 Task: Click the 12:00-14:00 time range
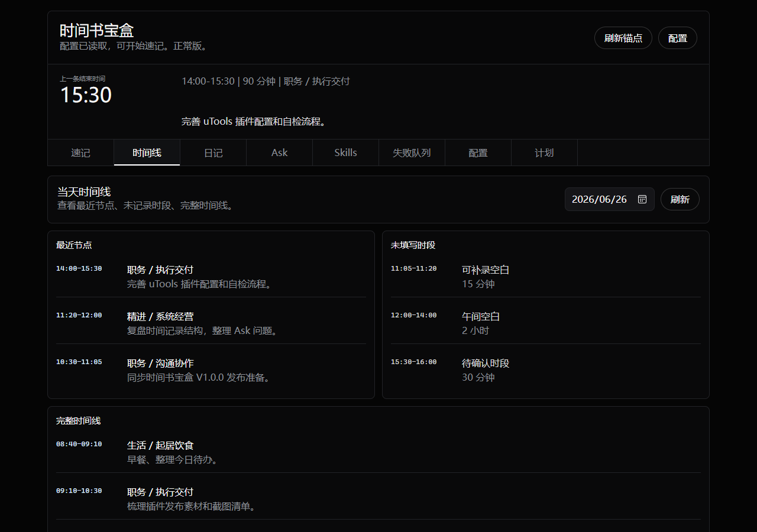(414, 315)
